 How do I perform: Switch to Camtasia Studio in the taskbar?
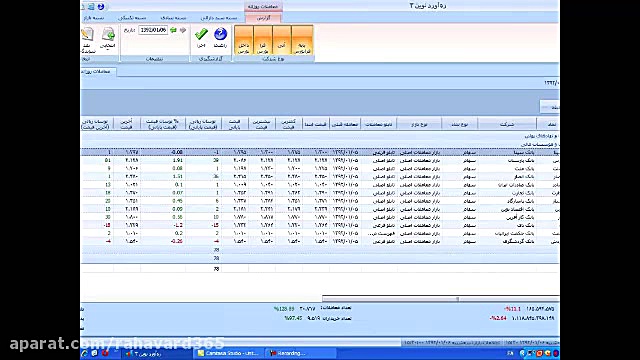pos(229,353)
